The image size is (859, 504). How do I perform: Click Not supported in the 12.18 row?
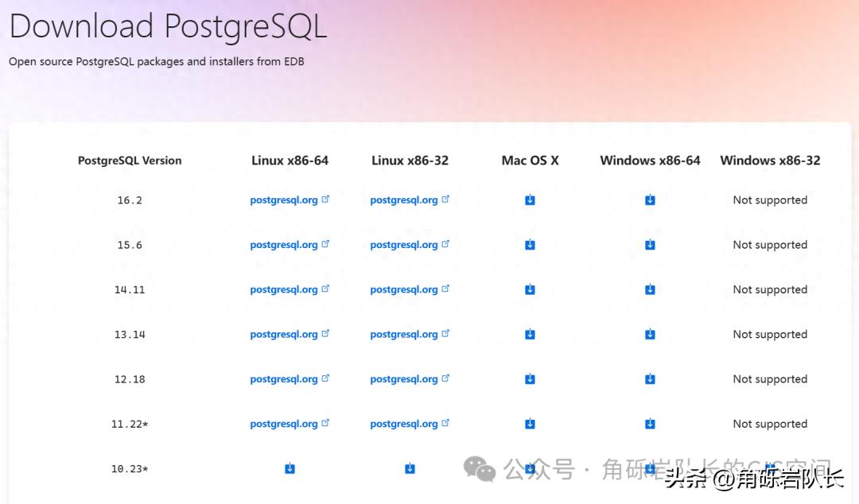[x=770, y=379]
